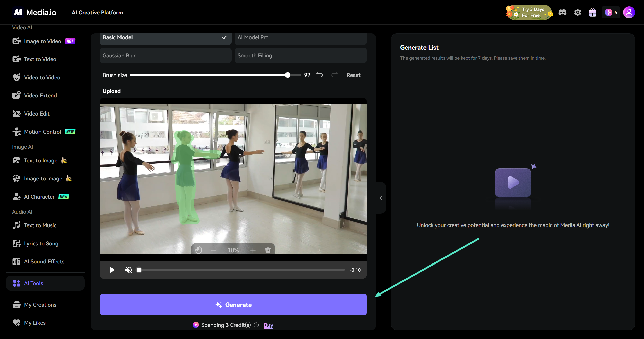Mute the video preview audio
Image resolution: width=644 pixels, height=339 pixels.
click(x=128, y=270)
